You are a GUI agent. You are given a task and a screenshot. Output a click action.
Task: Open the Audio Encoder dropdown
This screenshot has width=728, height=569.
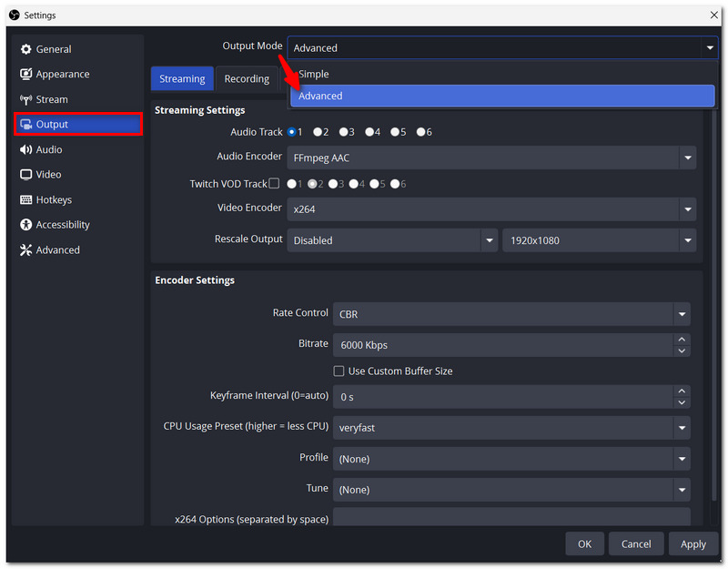coord(491,157)
